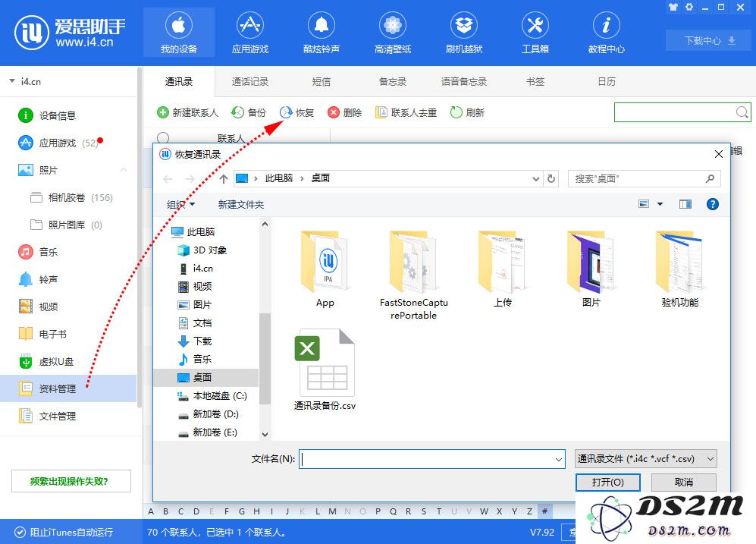Image resolution: width=756 pixels, height=544 pixels.
Task: Click the 打开(O) button
Action: [x=608, y=482]
